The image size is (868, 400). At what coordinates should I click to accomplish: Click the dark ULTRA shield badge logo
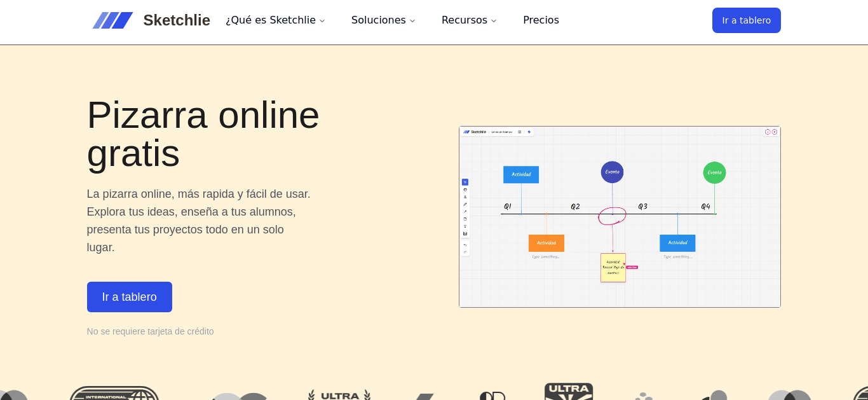point(569,391)
